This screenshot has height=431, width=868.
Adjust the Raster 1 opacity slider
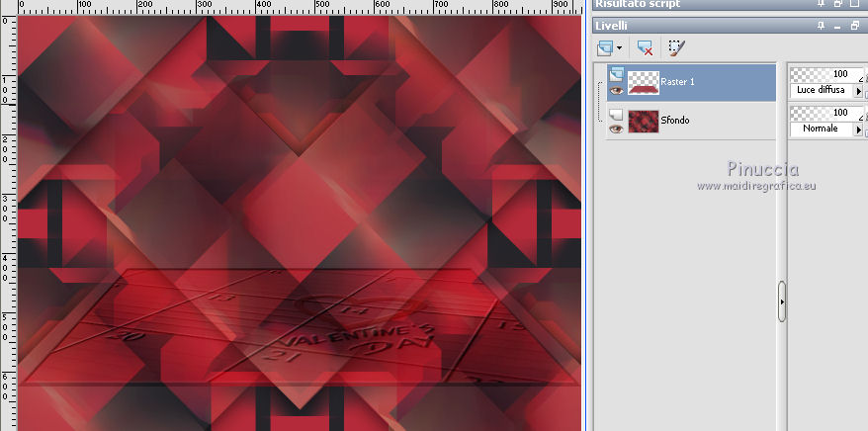(x=825, y=74)
